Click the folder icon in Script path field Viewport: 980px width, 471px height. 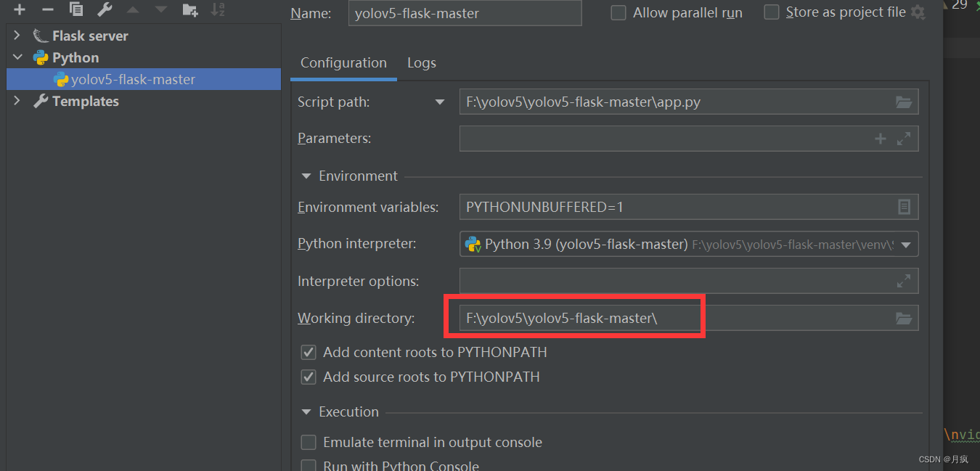[904, 102]
